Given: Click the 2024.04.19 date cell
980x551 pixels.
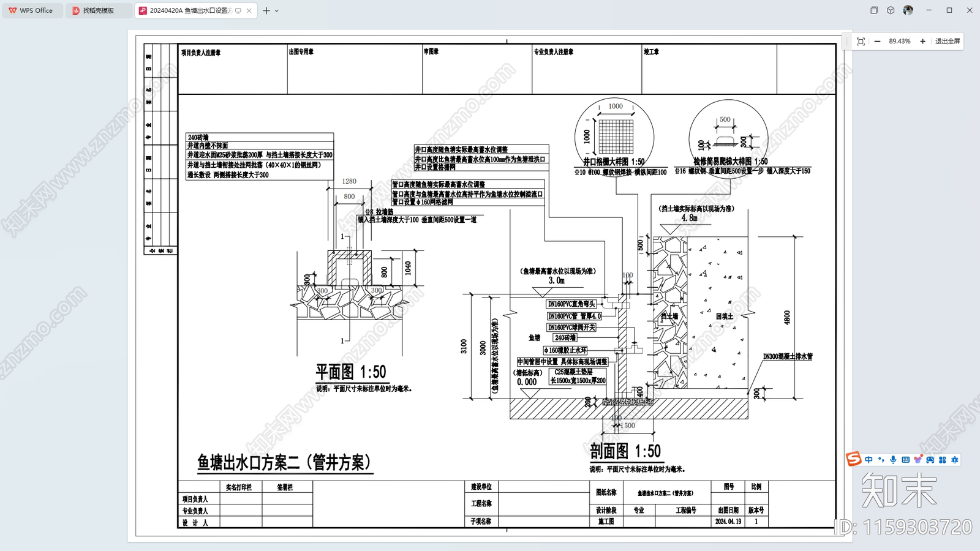Looking at the screenshot, I should click(728, 522).
